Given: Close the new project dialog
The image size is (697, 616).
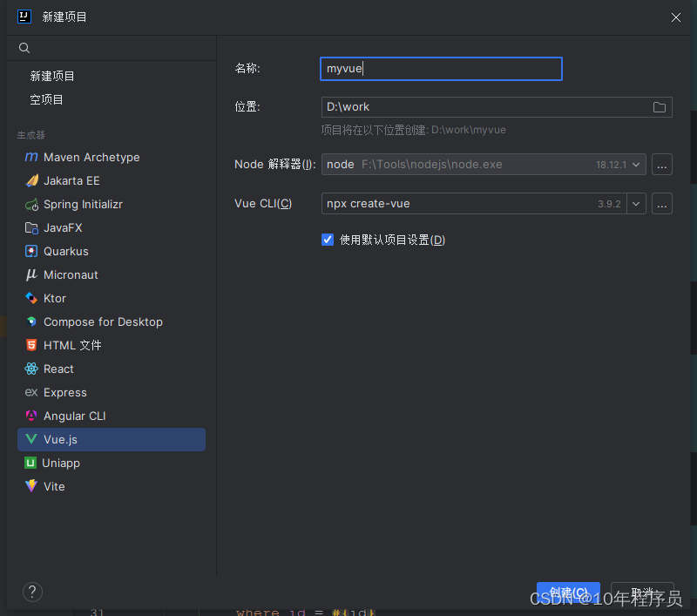Looking at the screenshot, I should pos(676,17).
